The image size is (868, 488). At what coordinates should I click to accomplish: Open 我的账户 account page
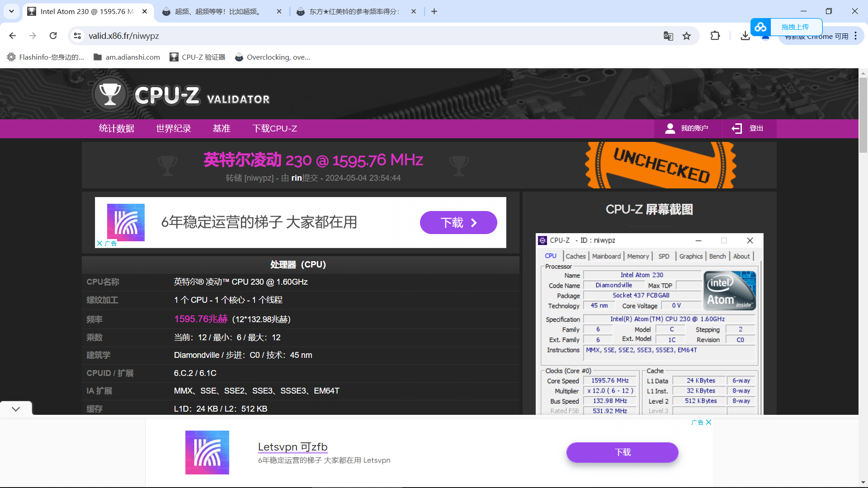687,129
